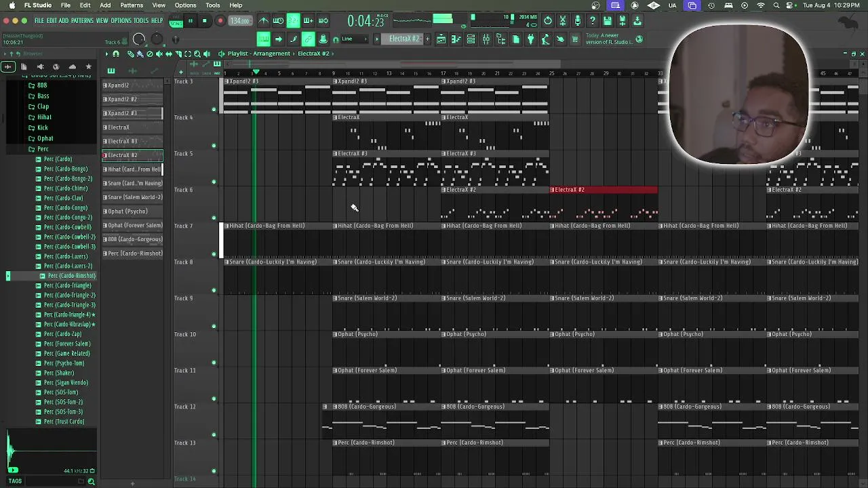
Task: Switch between pattern and song mode
Action: [x=176, y=21]
